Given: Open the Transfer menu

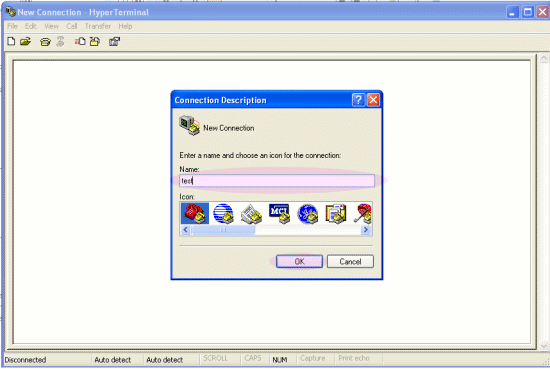Looking at the screenshot, I should (x=98, y=26).
